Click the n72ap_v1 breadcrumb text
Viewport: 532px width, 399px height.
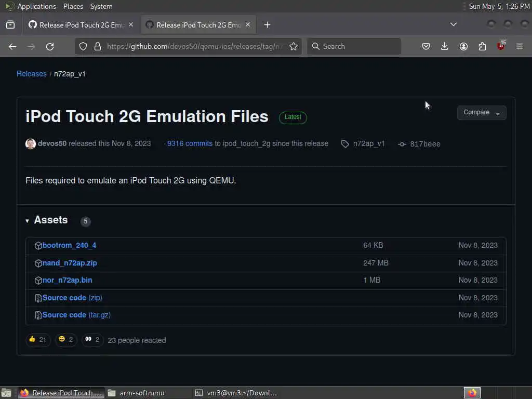point(70,74)
